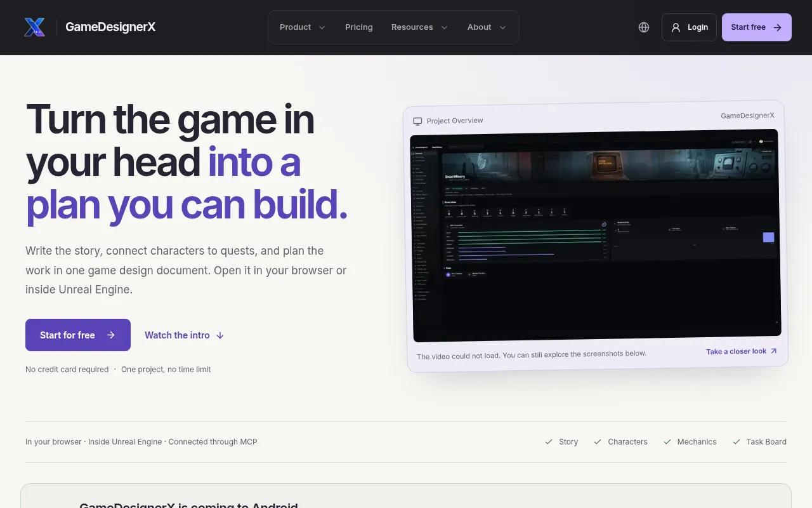Open the language globe selector
The width and height of the screenshot is (812, 508).
644,27
